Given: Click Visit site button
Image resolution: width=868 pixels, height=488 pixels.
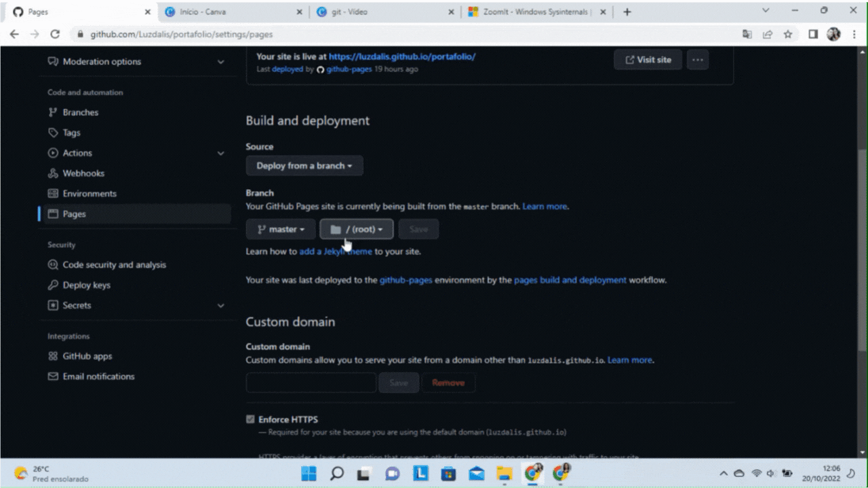Looking at the screenshot, I should click(x=648, y=60).
